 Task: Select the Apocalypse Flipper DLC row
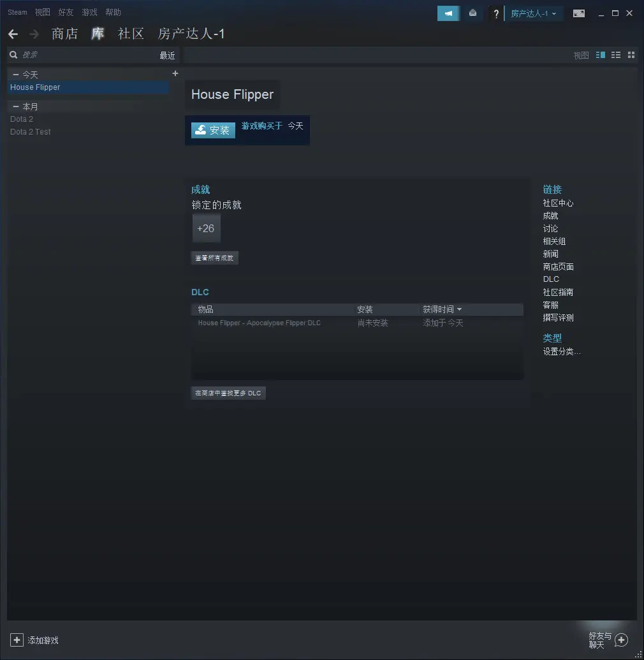coord(357,323)
